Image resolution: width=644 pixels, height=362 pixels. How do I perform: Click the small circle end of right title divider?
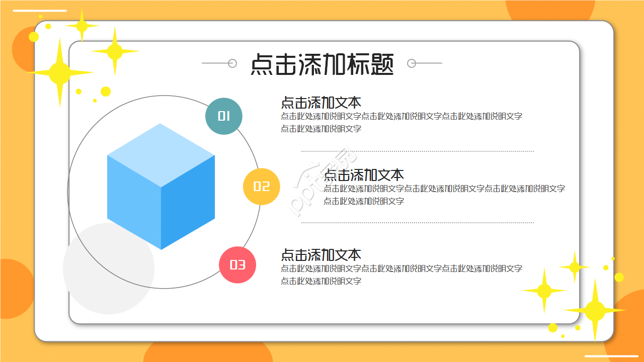pyautogui.click(x=412, y=63)
